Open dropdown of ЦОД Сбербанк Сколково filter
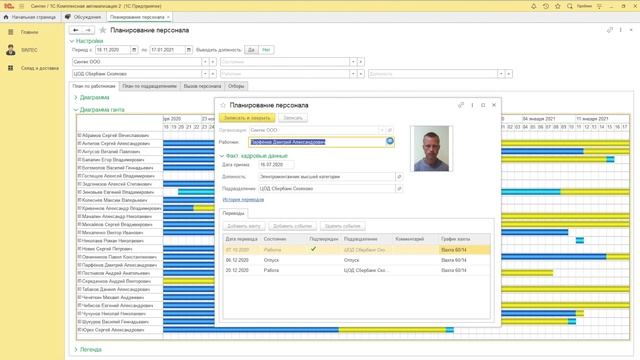Viewport: 640px width, 360px height. pos(205,74)
